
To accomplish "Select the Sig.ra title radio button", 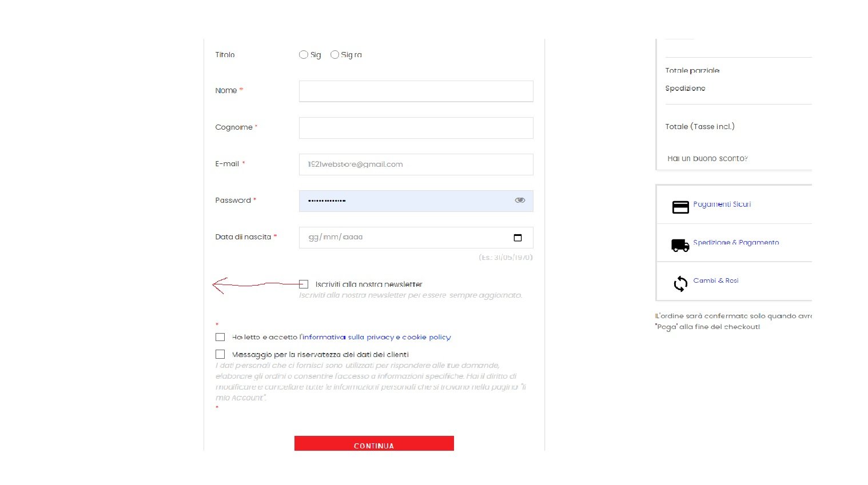I will (x=335, y=55).
